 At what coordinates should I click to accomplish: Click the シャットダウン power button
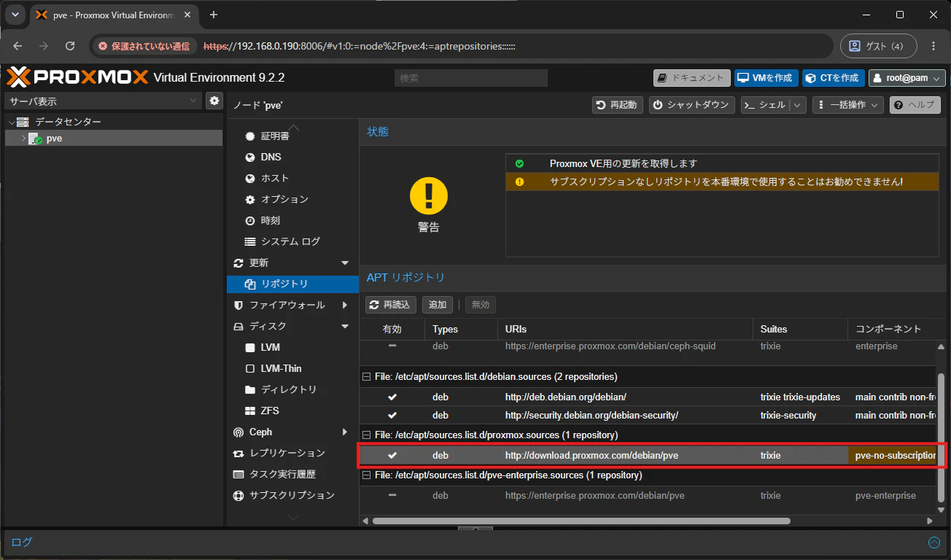click(691, 105)
